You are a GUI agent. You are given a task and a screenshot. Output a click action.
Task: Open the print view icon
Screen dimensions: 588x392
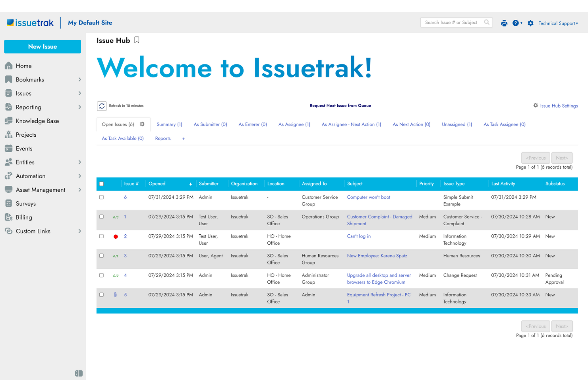pos(504,23)
